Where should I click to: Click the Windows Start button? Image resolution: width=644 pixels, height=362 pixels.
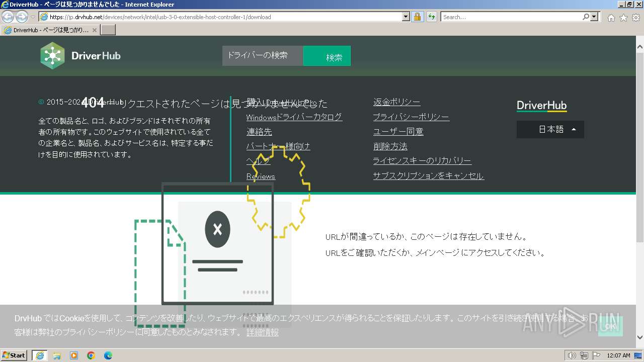tap(14, 355)
